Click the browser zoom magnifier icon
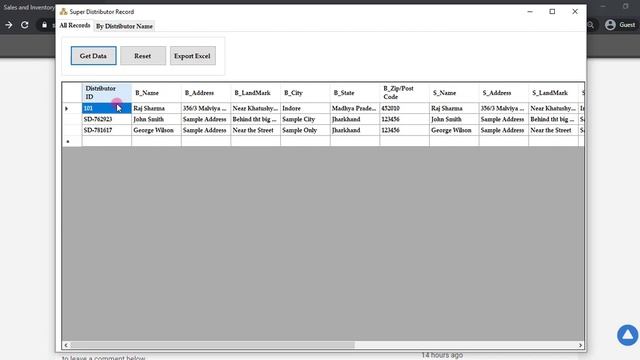The image size is (640, 360). pos(590,25)
